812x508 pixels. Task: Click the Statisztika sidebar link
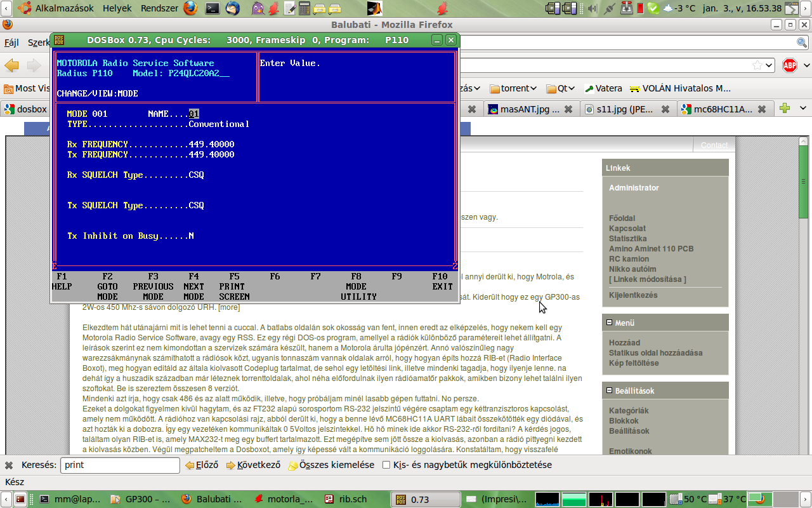[x=628, y=239]
